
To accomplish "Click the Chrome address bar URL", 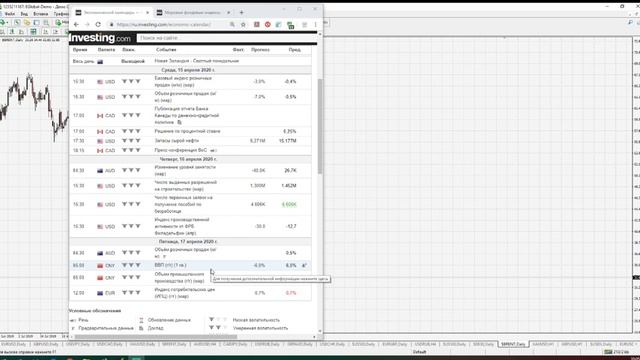I will pos(163,24).
